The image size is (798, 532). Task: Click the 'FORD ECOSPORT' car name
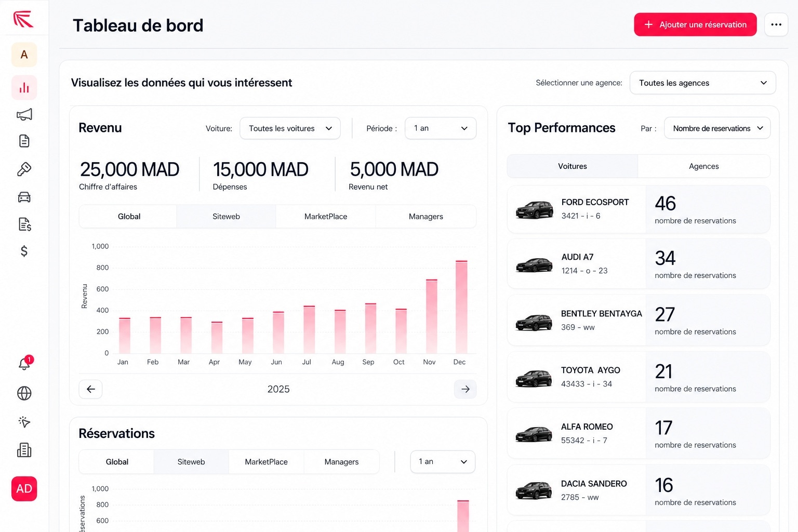595,202
